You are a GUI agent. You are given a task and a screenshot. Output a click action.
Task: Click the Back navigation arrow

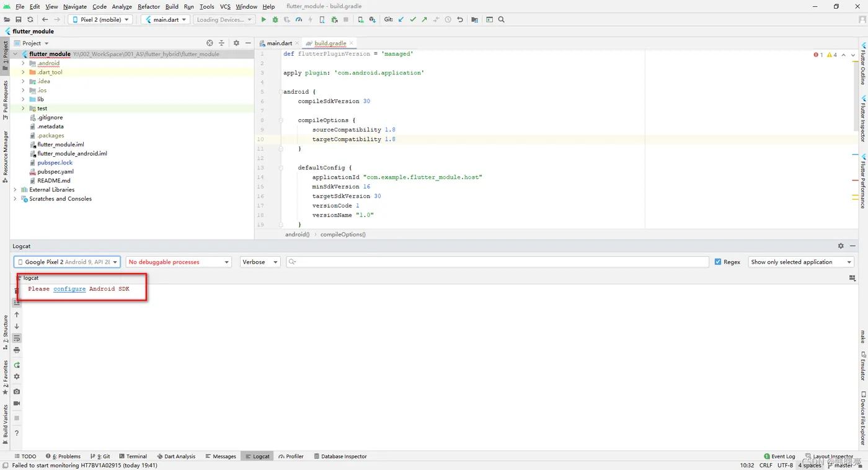[45, 20]
